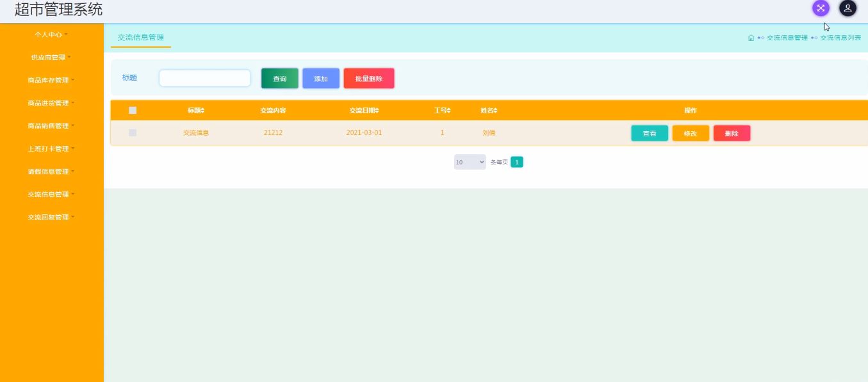Expand the 商品销售管理 sidebar menu
Viewport: 868px width, 382px height.
[51, 126]
